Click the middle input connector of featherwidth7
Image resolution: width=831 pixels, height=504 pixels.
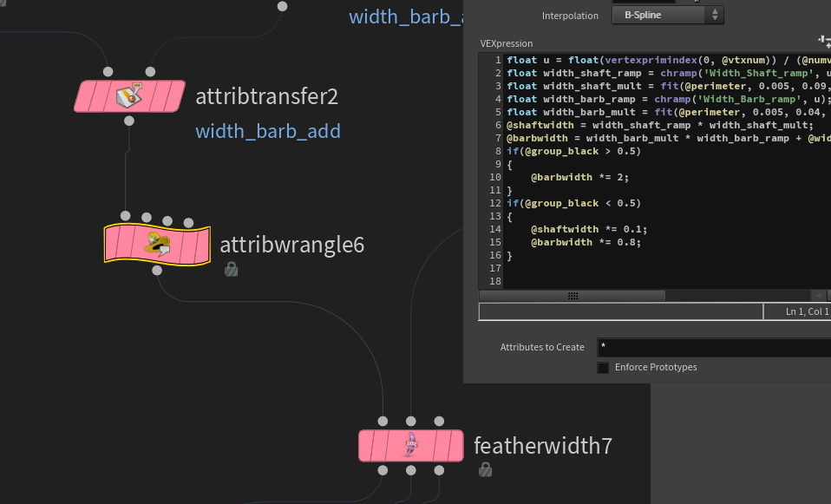[411, 421]
